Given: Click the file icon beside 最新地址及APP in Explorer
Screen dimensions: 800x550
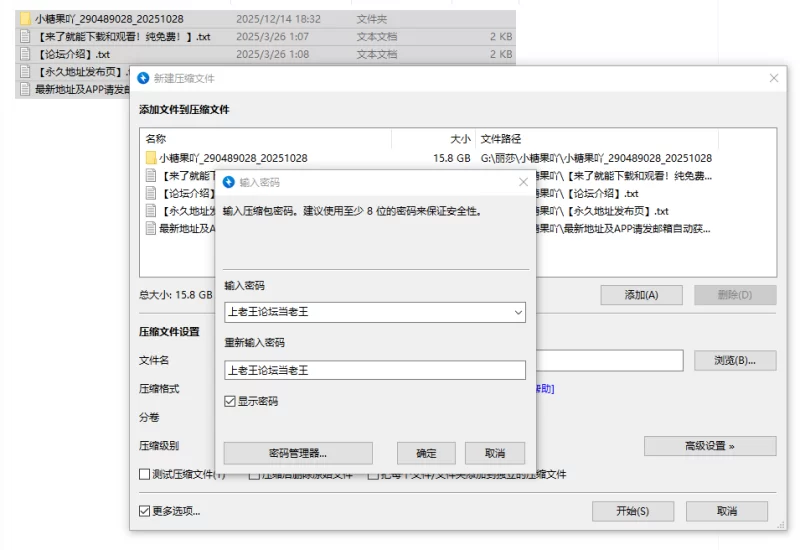Looking at the screenshot, I should [25, 89].
